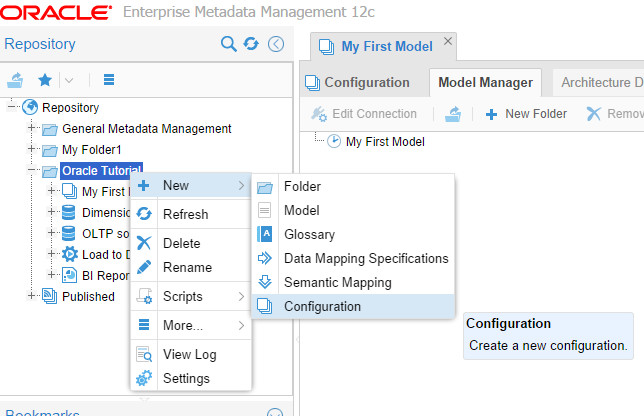The image size is (644, 416).
Task: Expand the Load to node
Action: [51, 253]
